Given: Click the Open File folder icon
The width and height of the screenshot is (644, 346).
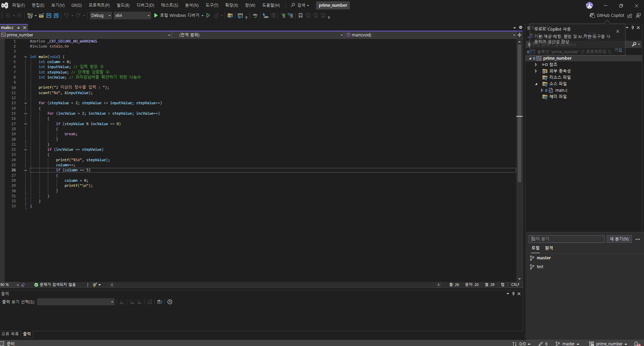Looking at the screenshot, I should coord(41,16).
